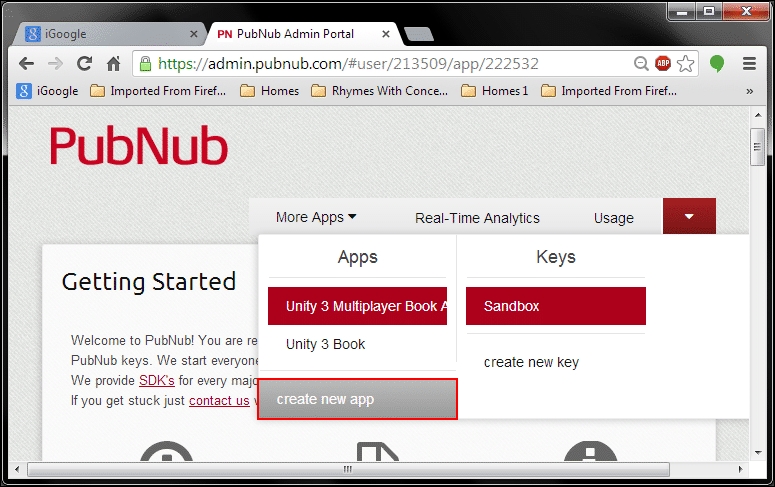
Task: Minimize the Chrome window
Action: 682,11
